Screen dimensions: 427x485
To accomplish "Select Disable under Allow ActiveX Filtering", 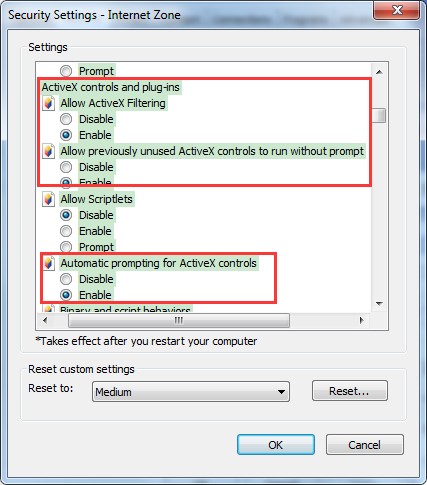I will (x=66, y=119).
